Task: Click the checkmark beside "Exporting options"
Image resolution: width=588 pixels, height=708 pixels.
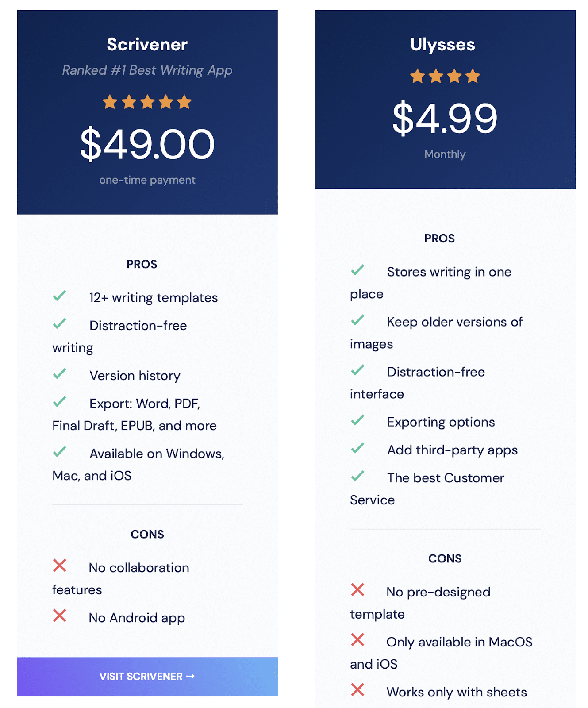Action: [358, 419]
